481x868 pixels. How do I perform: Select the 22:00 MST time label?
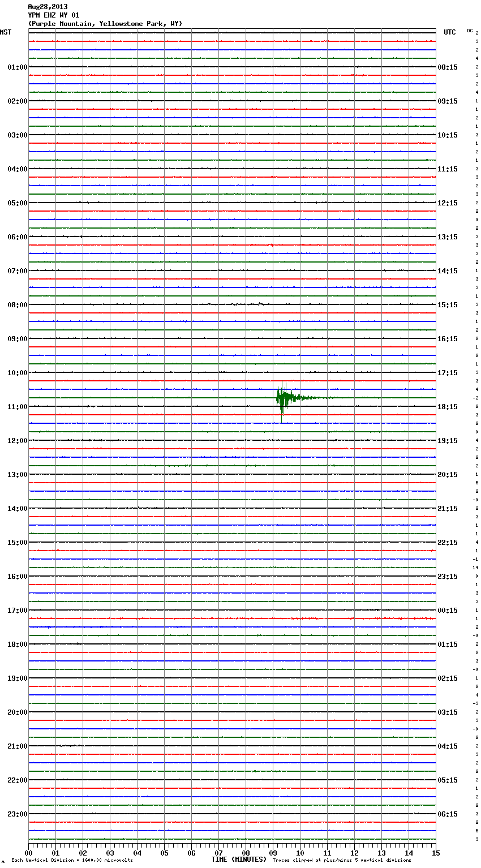coord(18,780)
